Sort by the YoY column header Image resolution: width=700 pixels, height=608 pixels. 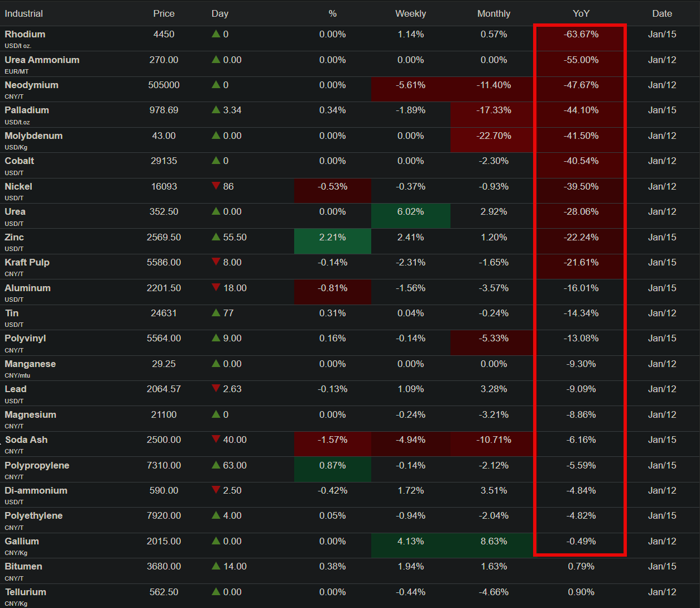[581, 13]
